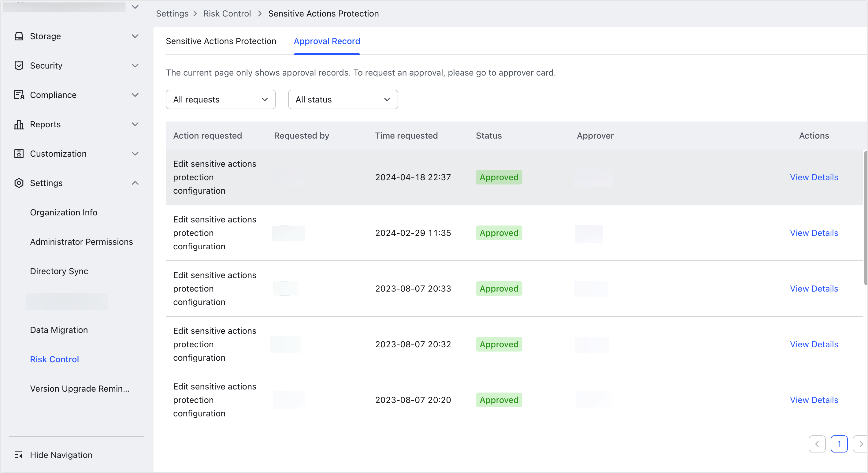Open Administrator Permissions page

(82, 242)
